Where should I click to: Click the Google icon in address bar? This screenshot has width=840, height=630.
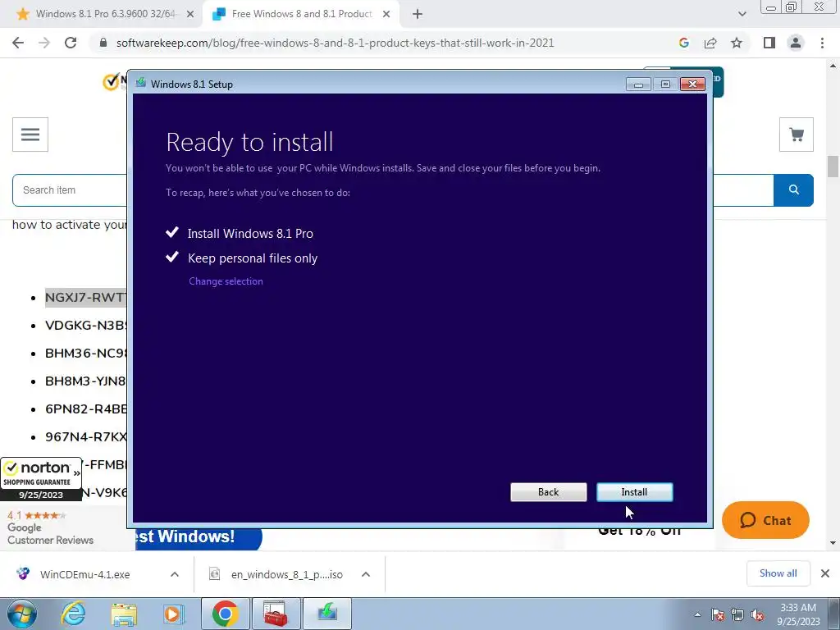coord(683,43)
